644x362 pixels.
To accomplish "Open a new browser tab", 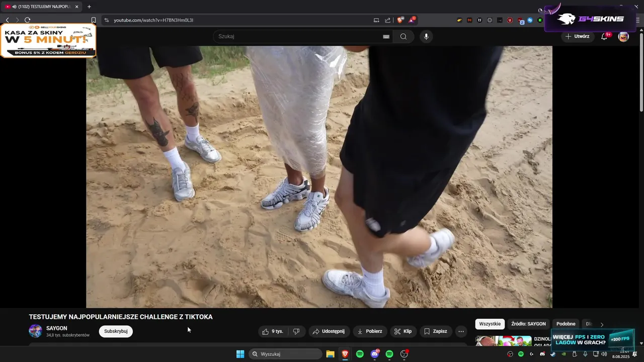I will pos(89,7).
